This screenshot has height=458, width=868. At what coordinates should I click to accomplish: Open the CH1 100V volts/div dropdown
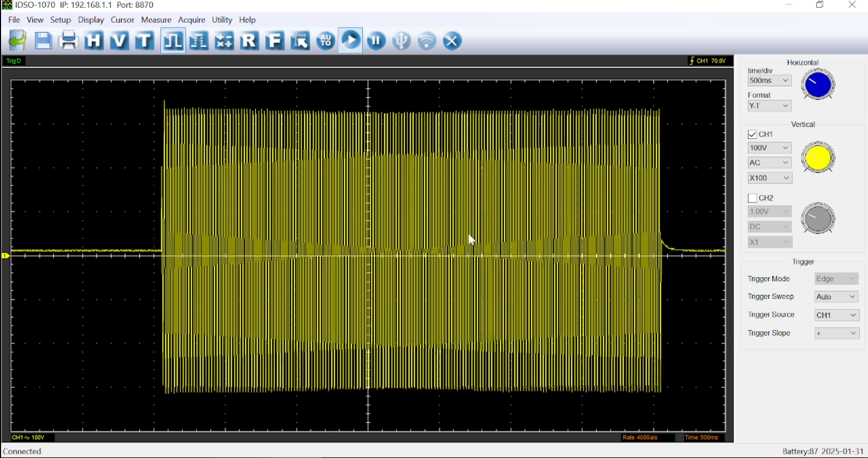coord(769,148)
